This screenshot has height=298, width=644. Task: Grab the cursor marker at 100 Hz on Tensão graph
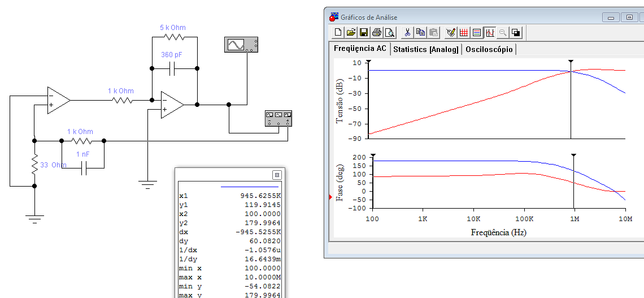click(368, 61)
